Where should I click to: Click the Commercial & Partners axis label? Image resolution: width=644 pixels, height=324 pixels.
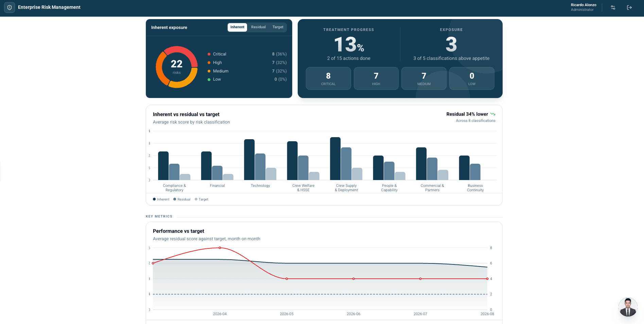[432, 188]
